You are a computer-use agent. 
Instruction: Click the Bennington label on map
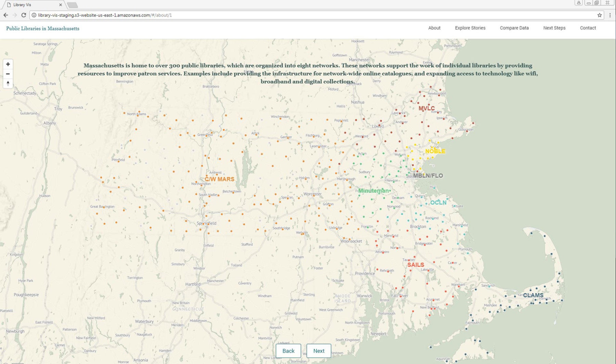point(125,81)
